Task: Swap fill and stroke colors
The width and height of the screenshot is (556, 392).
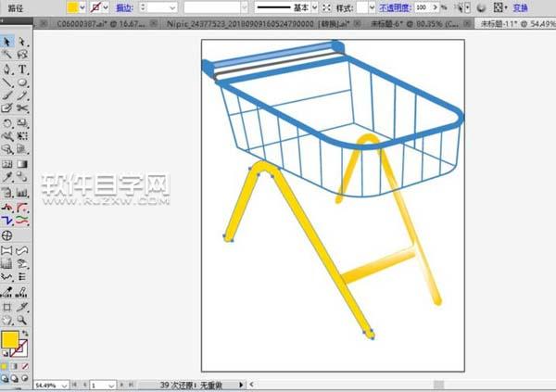Action: [25, 333]
